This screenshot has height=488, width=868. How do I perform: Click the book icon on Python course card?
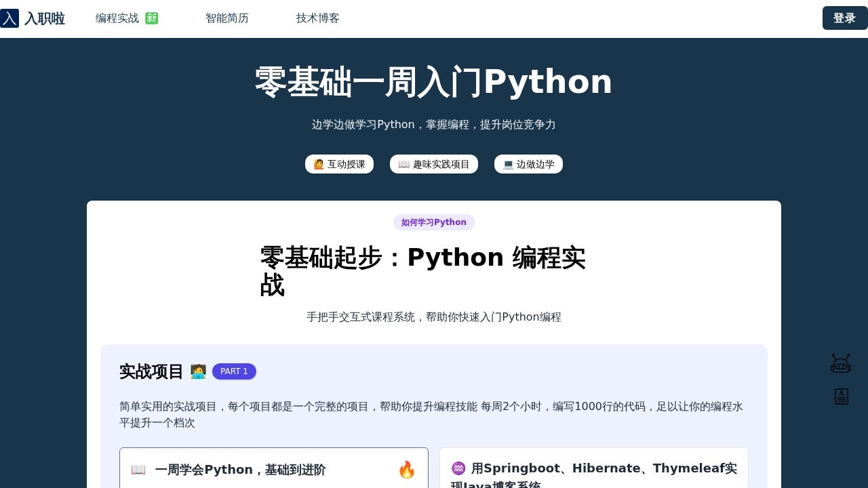(x=138, y=469)
